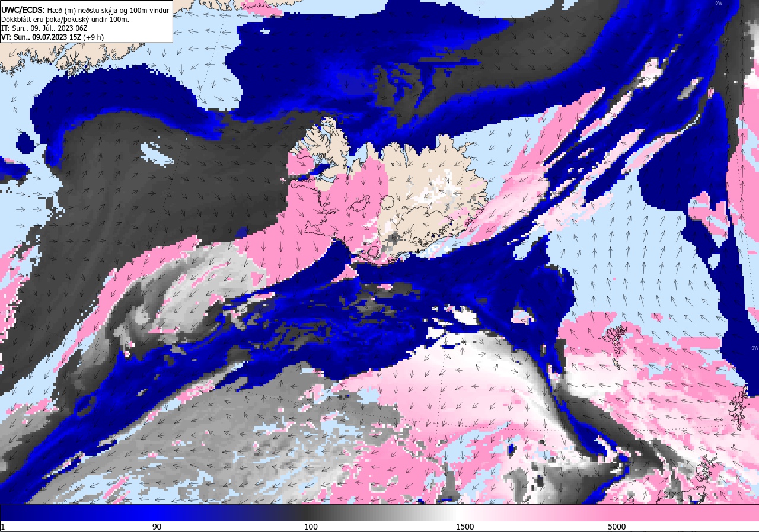Click the color scale label '100'
This screenshot has width=759, height=532.
[311, 527]
